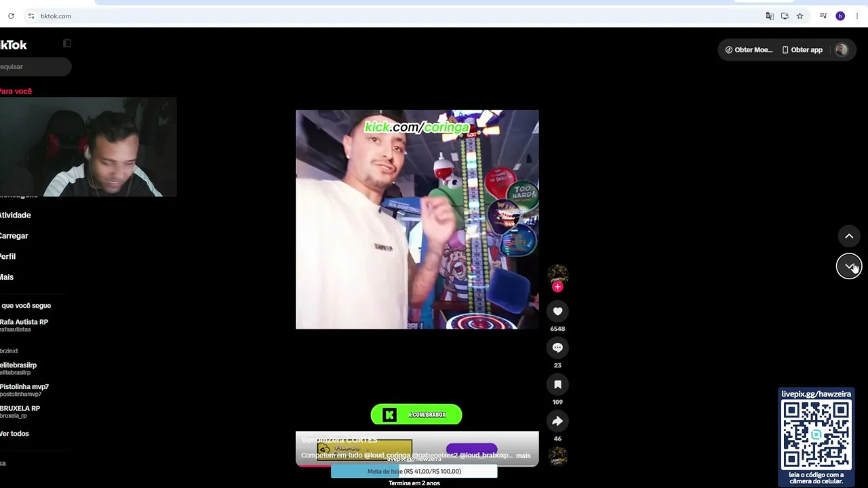This screenshot has width=868, height=488.
Task: Open followed account BRUXELA RP
Action: point(20,411)
